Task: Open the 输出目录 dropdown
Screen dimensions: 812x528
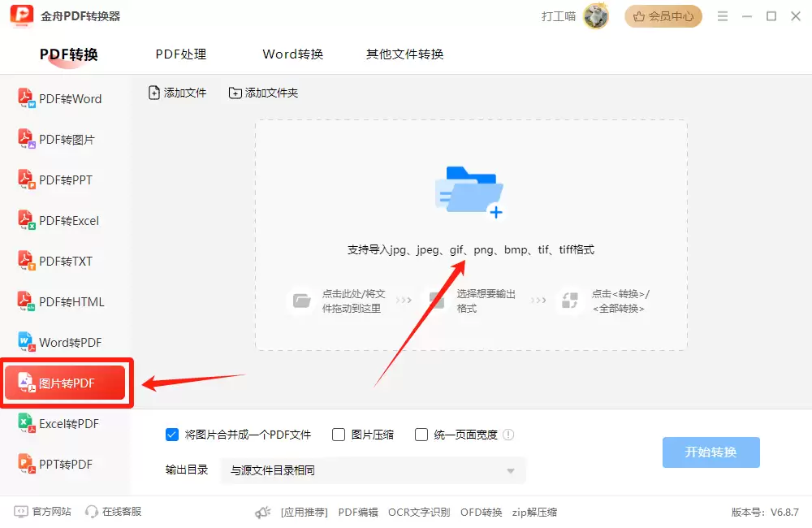Action: (x=510, y=471)
